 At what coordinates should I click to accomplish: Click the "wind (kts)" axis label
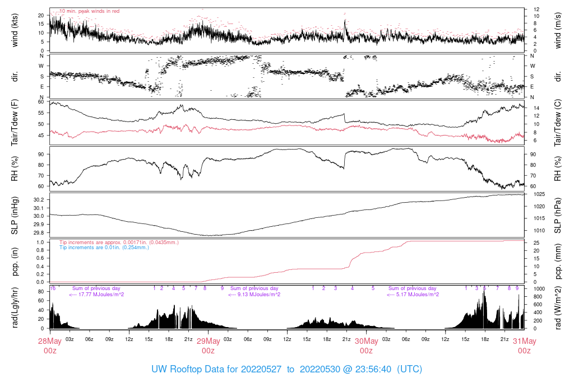(15, 30)
